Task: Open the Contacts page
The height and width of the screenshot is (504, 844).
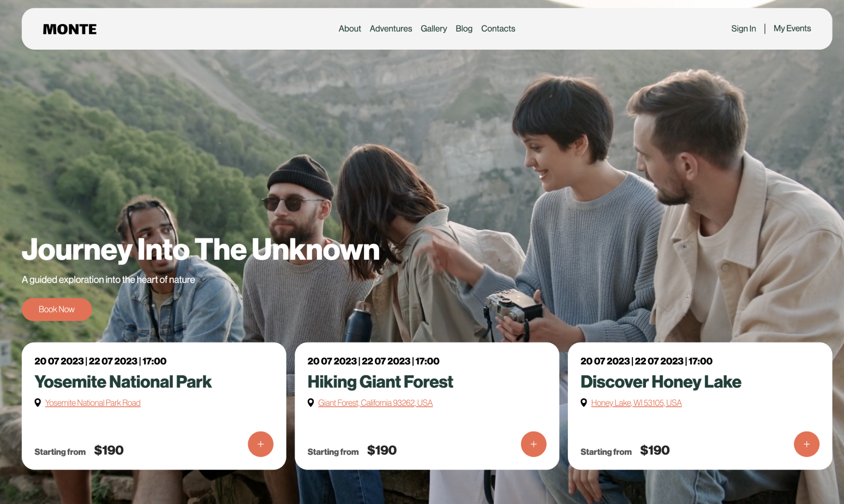Action: tap(498, 28)
